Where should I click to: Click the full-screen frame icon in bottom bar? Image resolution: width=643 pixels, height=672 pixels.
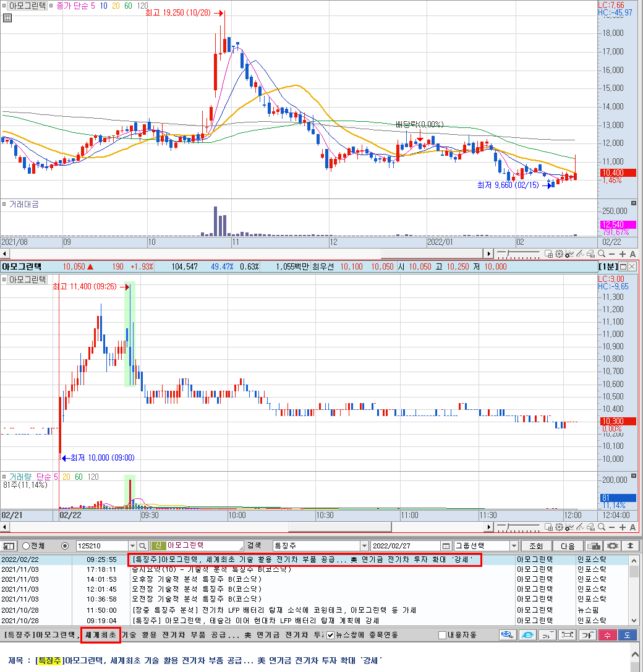click(x=567, y=635)
